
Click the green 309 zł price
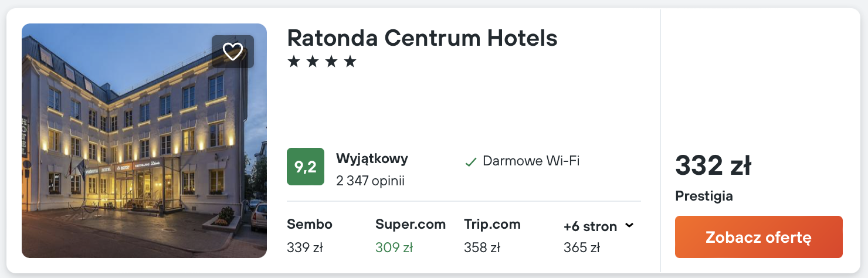(x=394, y=248)
